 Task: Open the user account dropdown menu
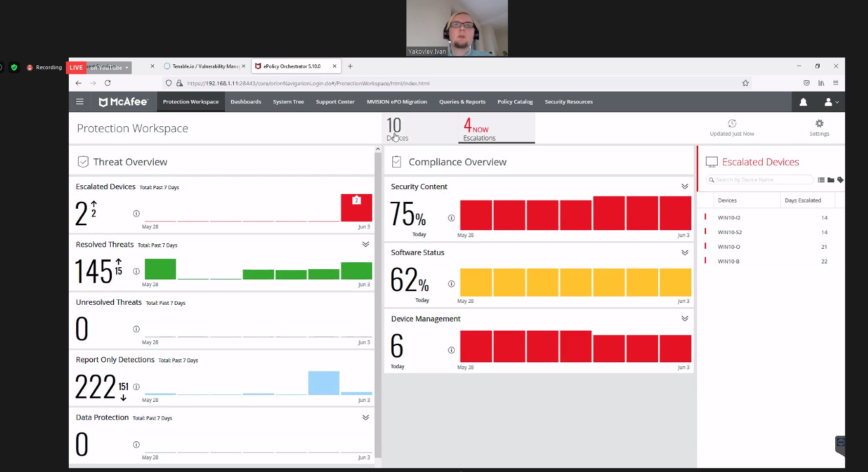(831, 102)
